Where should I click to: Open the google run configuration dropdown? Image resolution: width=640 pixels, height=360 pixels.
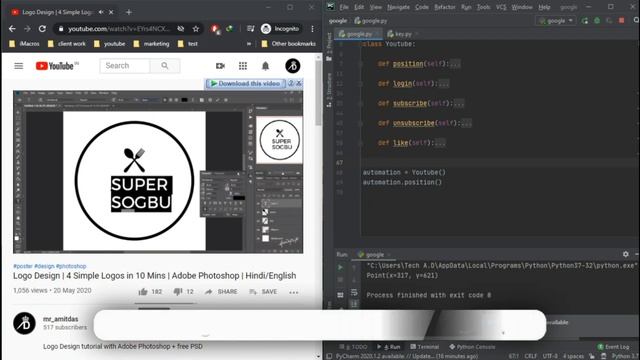[x=556, y=20]
